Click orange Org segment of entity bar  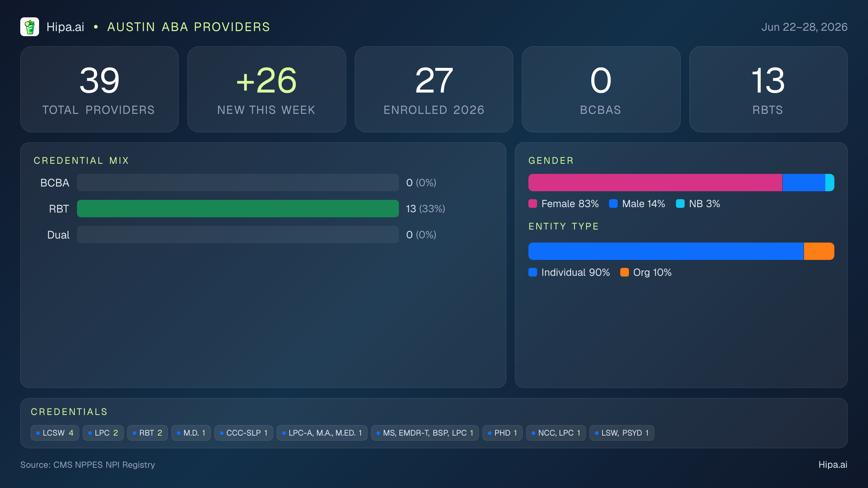tap(819, 251)
